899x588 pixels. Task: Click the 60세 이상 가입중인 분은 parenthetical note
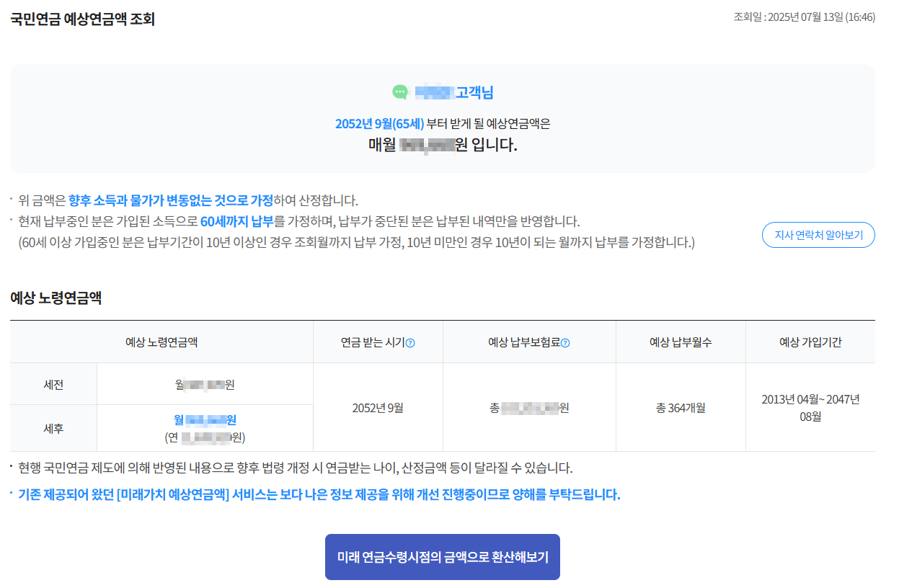(x=356, y=242)
